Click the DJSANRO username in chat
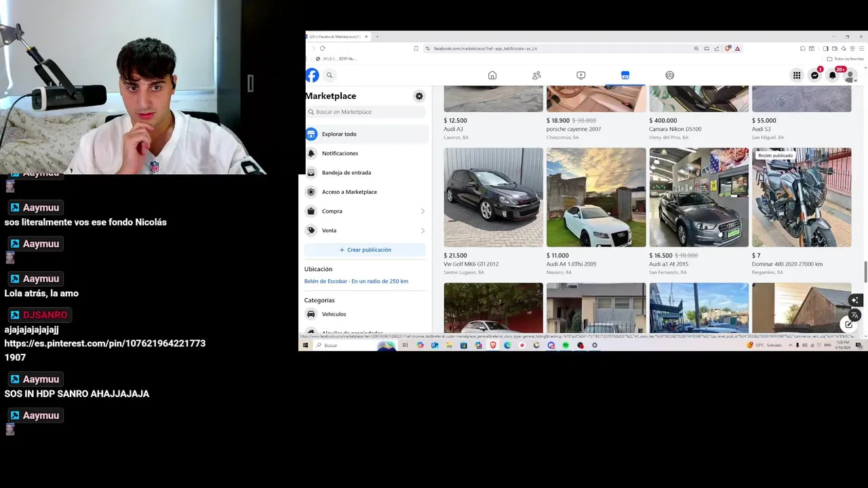The image size is (868, 488). point(45,315)
